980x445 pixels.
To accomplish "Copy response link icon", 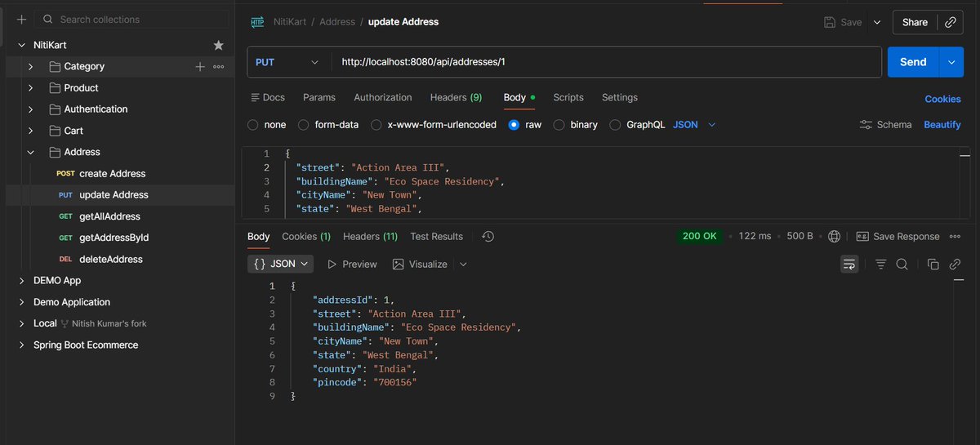I will tap(954, 265).
